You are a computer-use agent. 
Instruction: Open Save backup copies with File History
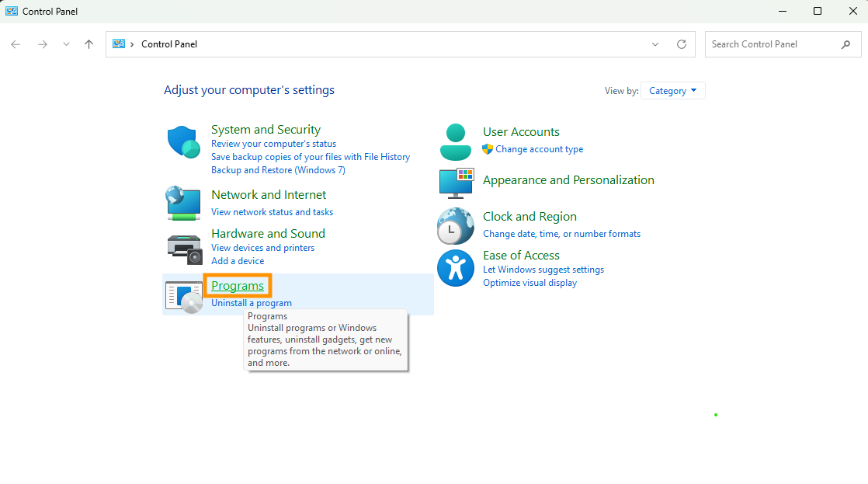(x=311, y=157)
